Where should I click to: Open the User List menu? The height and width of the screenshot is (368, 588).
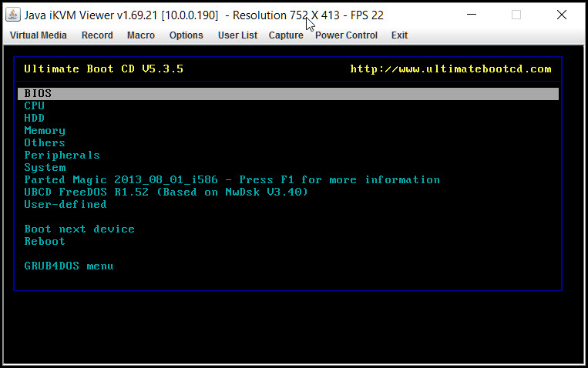tap(237, 35)
